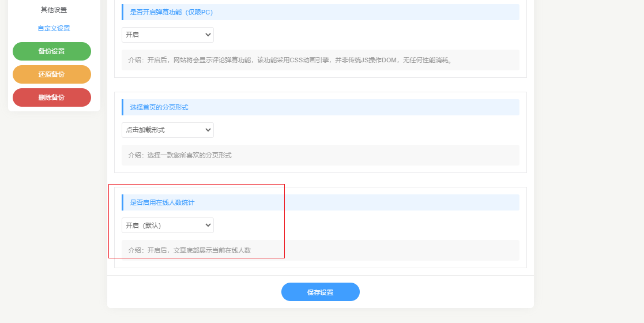Save changes with the 保存设置 button
The image size is (644, 323).
(320, 292)
